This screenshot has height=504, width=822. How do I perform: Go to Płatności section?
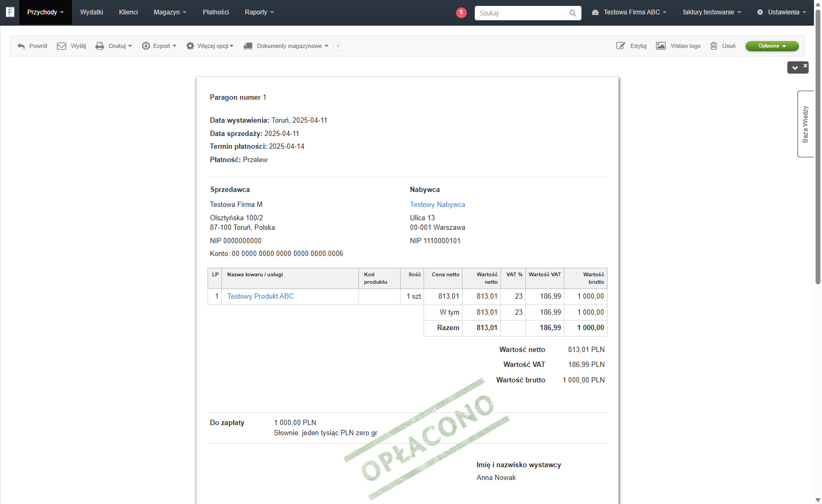(x=216, y=12)
